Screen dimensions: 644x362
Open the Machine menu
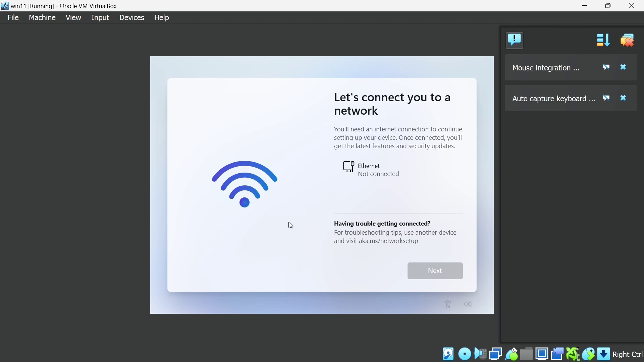(42, 17)
